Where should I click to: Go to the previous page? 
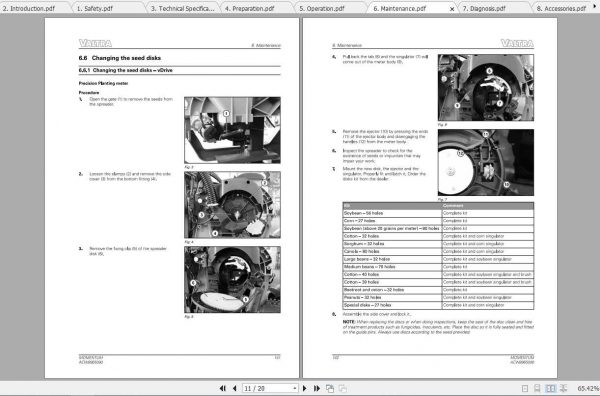click(x=235, y=388)
